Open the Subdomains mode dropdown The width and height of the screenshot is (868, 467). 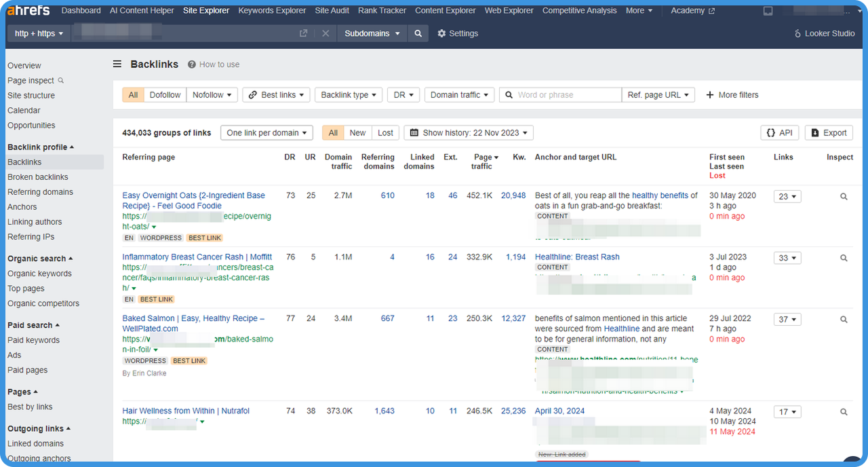point(372,33)
